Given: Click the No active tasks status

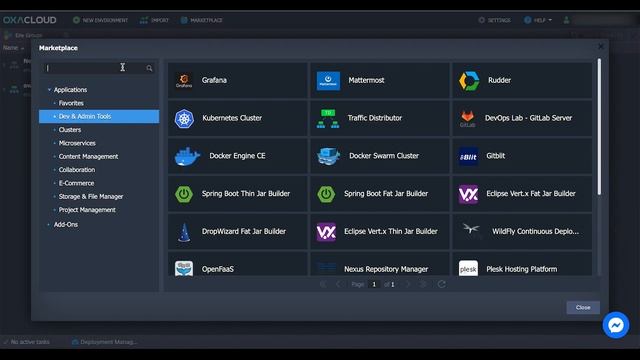Looking at the screenshot, I should point(27,342).
